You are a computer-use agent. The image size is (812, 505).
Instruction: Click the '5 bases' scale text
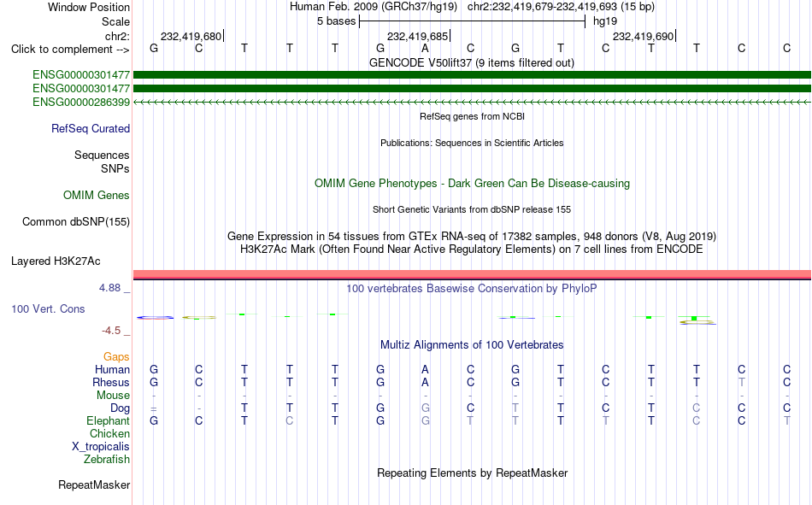tap(337, 21)
